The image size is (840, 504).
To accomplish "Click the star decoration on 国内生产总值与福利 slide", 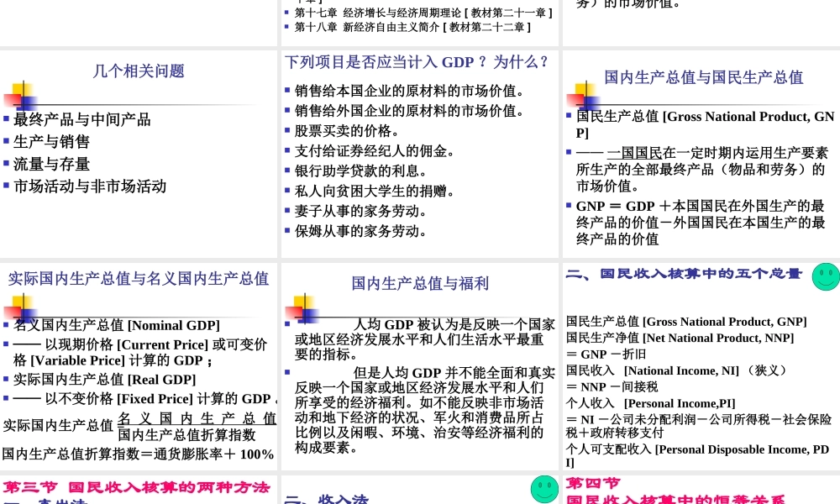I will [x=302, y=308].
